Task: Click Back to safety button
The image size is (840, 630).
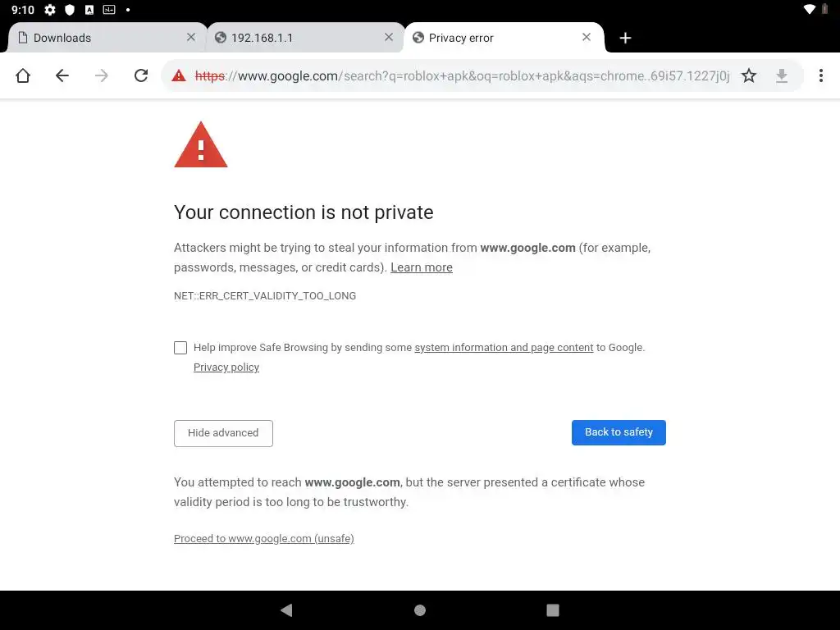Action: (619, 432)
